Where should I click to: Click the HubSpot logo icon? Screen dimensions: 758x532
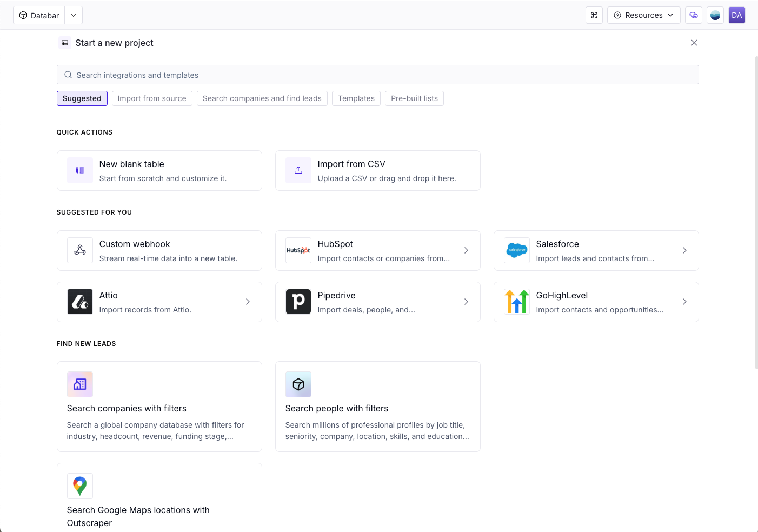[x=298, y=250]
